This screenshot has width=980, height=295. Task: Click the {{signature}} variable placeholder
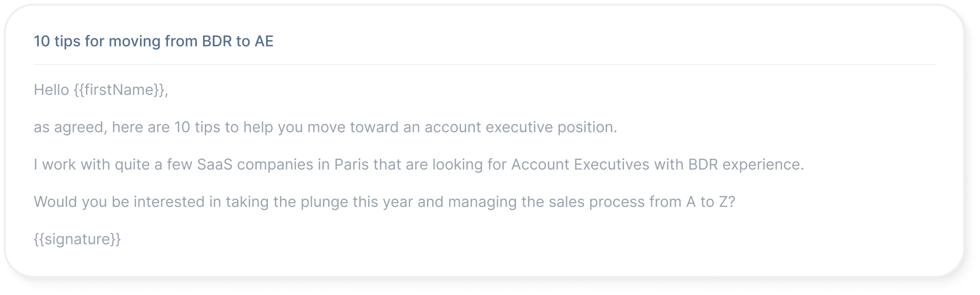coord(77,239)
